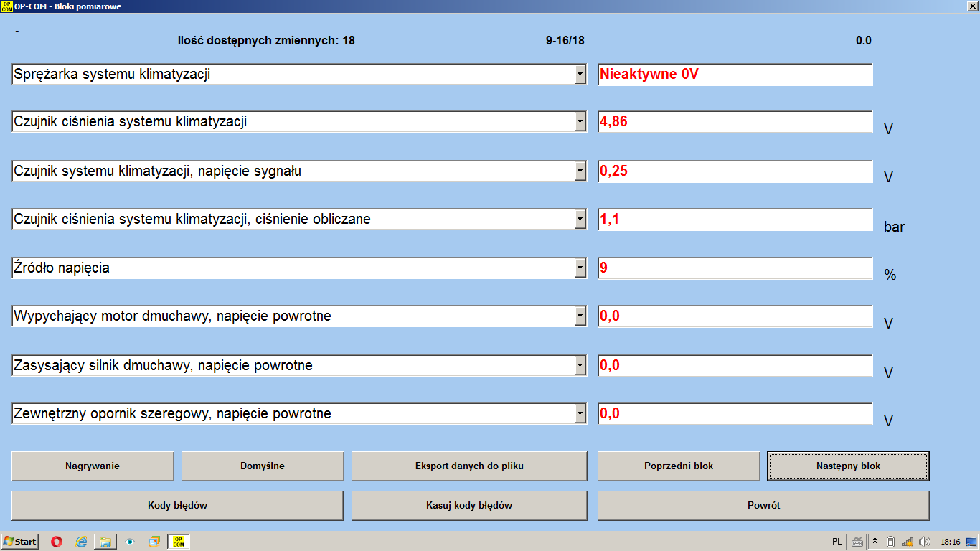Viewport: 980px width, 551px height.
Task: Click the Źródło napięcia value field showing 9
Action: point(735,268)
